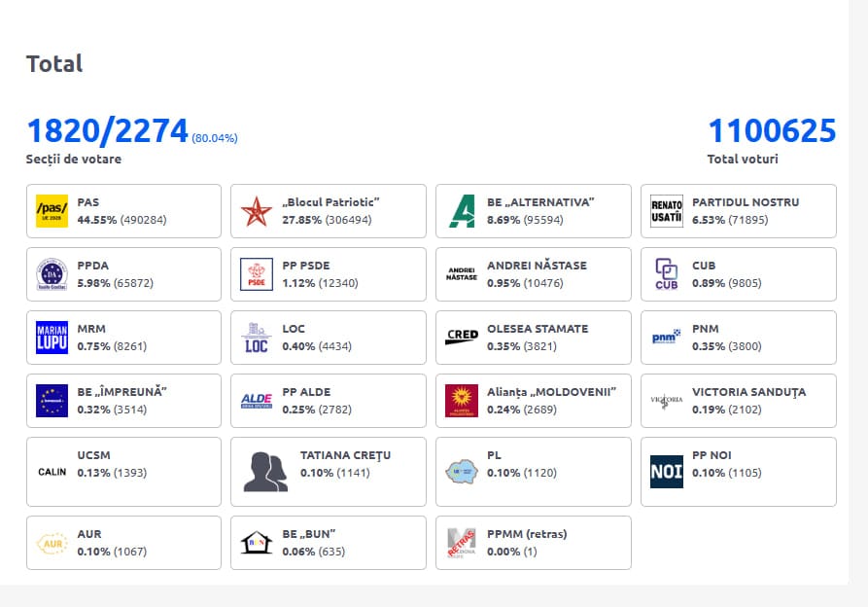Click the Alianța „MOLDOVENII” party name
This screenshot has width=868, height=607.
tap(552, 392)
